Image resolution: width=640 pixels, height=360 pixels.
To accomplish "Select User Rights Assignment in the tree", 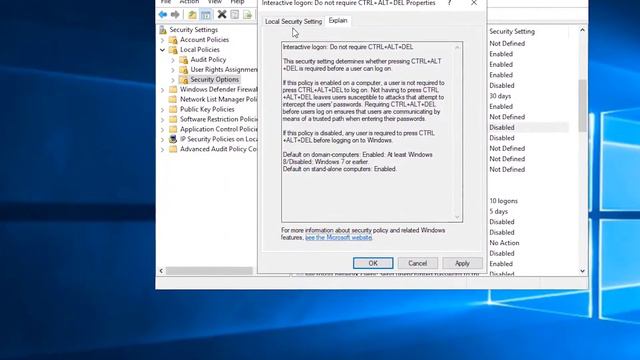I will click(x=224, y=69).
